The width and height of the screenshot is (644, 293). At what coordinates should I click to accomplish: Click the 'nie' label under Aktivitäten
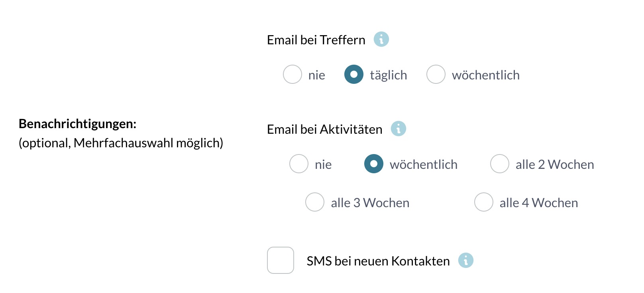click(x=323, y=164)
